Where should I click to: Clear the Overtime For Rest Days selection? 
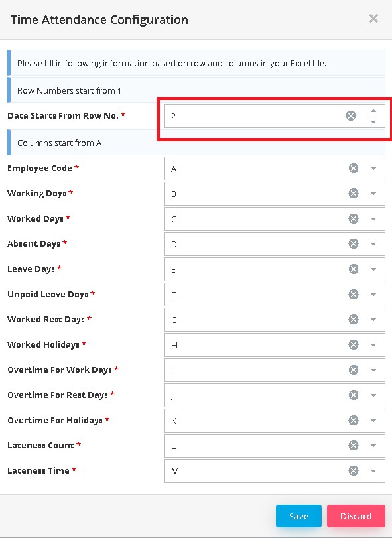(x=354, y=395)
